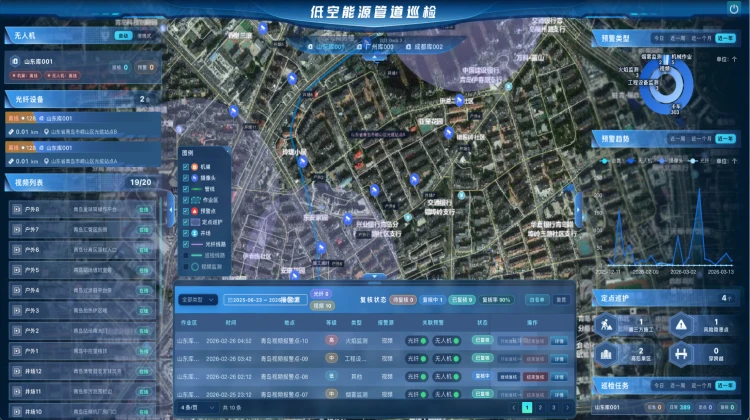Click the camera marker near 玲珑小居 on map
750x420 pixels.
302,162
